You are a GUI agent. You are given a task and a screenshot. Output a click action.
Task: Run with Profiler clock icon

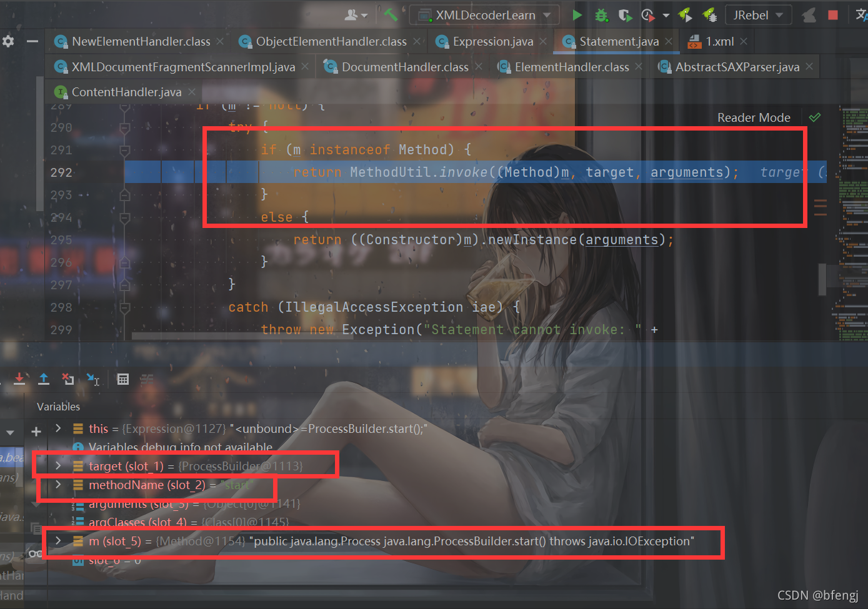pyautogui.click(x=648, y=15)
